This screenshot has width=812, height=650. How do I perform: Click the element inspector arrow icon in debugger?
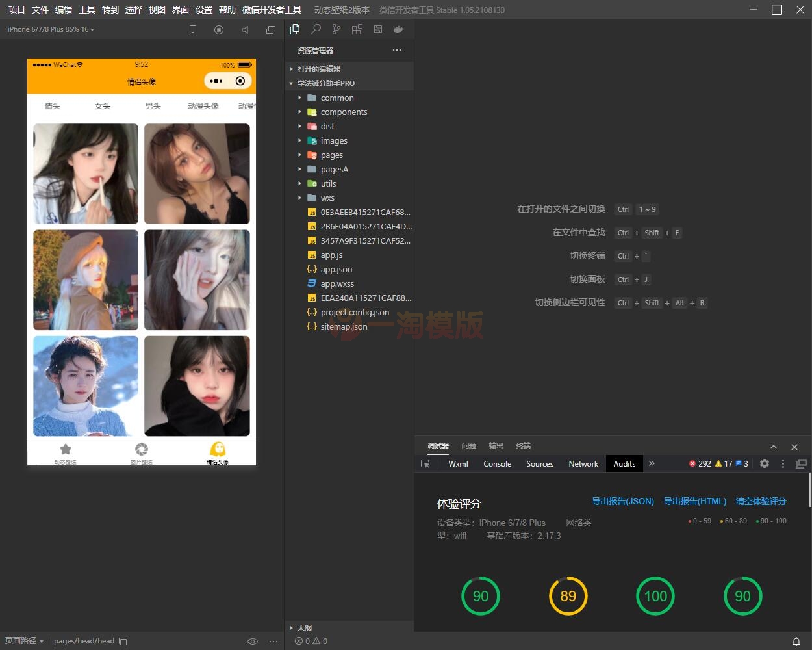(x=425, y=463)
